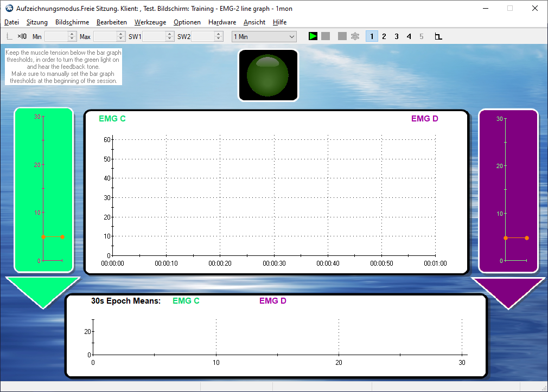Open the Werkzeuge menu
548x392 pixels.
point(150,22)
